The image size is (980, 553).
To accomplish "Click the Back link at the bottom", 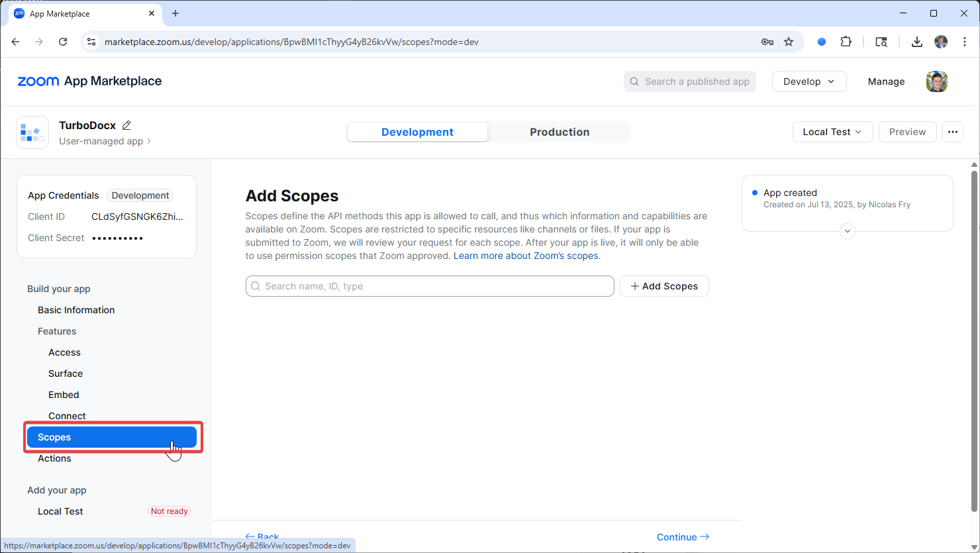I will (262, 537).
